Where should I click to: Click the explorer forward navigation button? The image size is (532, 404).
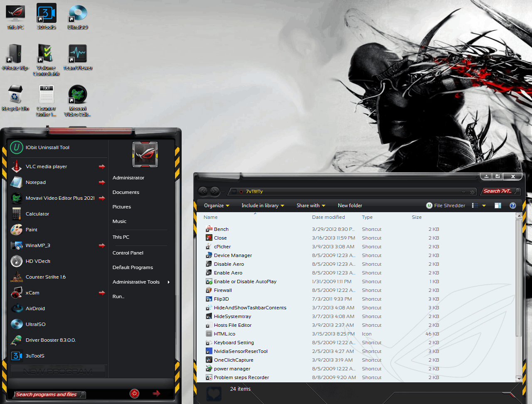pyautogui.click(x=214, y=191)
